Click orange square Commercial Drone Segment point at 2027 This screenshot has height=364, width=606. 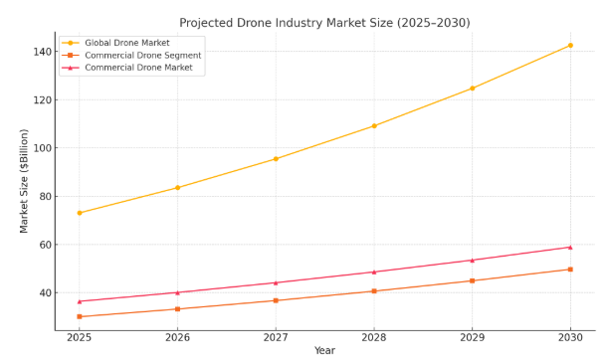[x=276, y=300]
